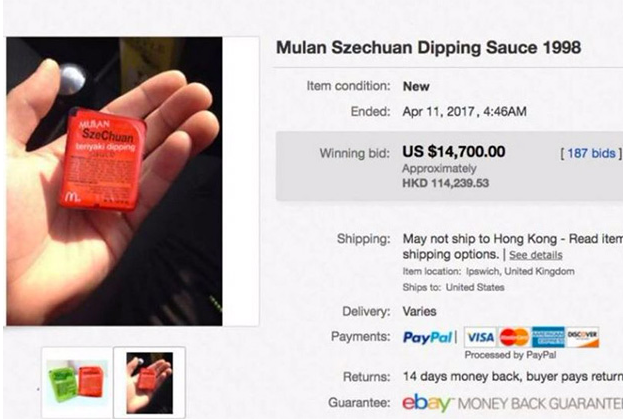Click the PayPal logo in Payments
Screen dimensions: 625x419
pos(429,338)
